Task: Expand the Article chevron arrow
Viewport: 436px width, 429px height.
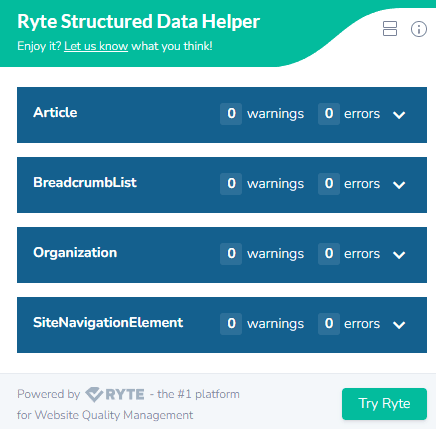Action: pos(399,115)
